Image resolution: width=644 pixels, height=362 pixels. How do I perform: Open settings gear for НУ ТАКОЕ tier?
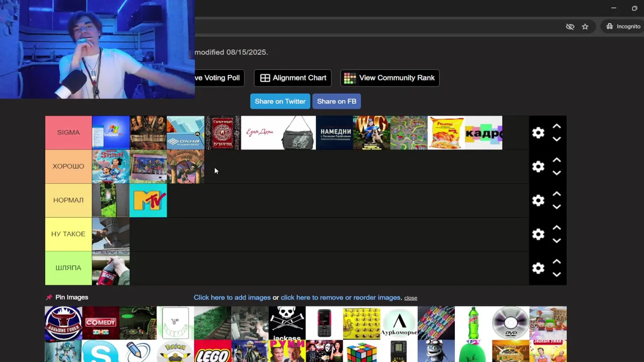click(538, 234)
